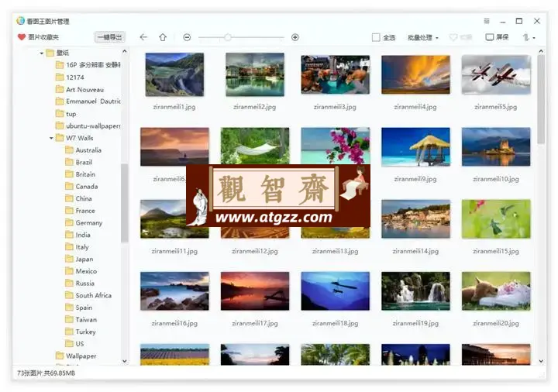Image resolution: width=558 pixels, height=392 pixels.
Task: Click the zoom in plus icon
Action: click(x=295, y=37)
